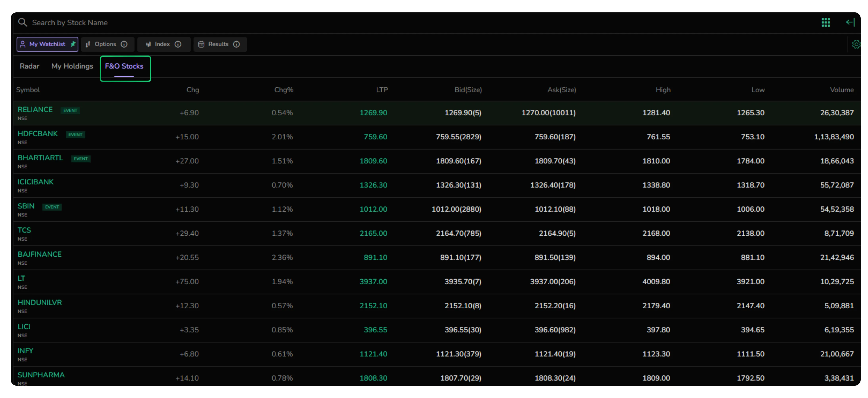Click the pin icon on My Watchlist
Screen dimensions: 868x398
[73, 44]
